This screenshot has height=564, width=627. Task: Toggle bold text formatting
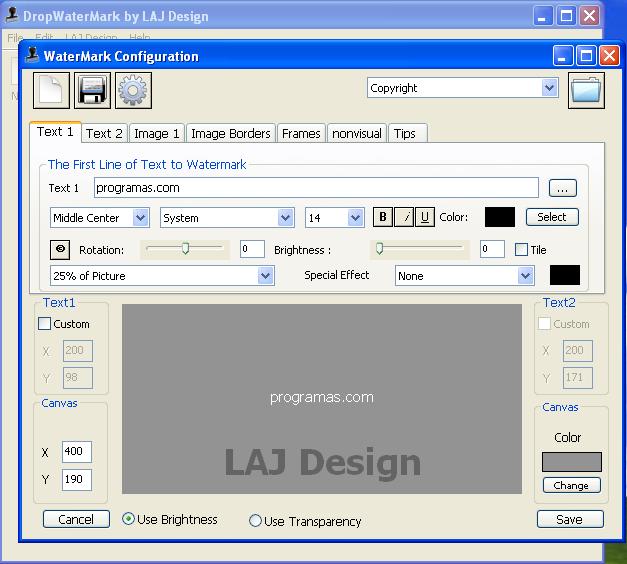click(x=383, y=217)
